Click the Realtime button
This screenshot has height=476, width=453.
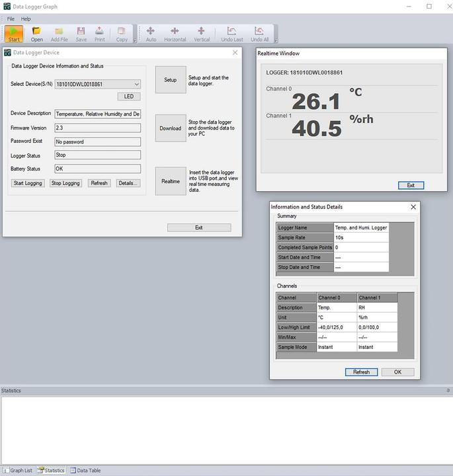click(171, 181)
